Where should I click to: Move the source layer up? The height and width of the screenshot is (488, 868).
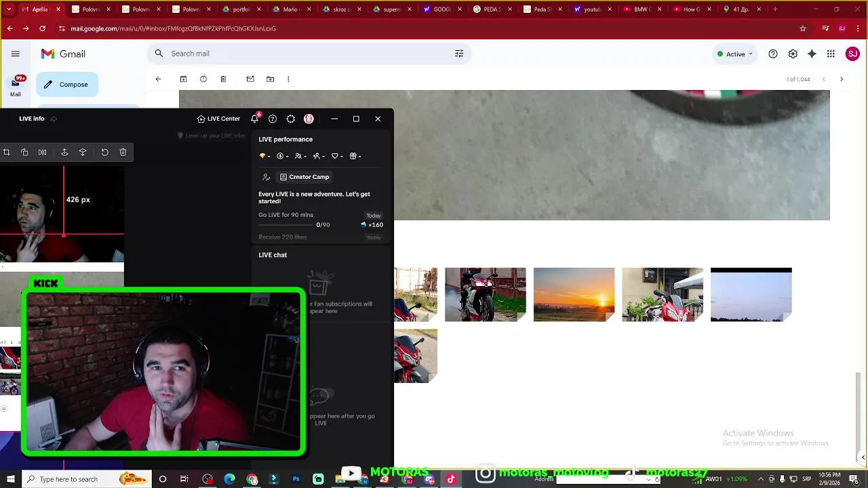tap(64, 152)
